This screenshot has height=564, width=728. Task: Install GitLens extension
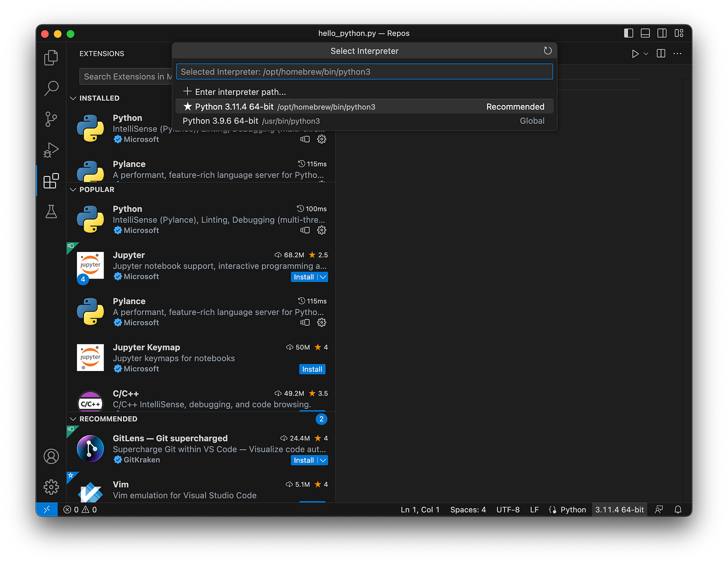[303, 460]
